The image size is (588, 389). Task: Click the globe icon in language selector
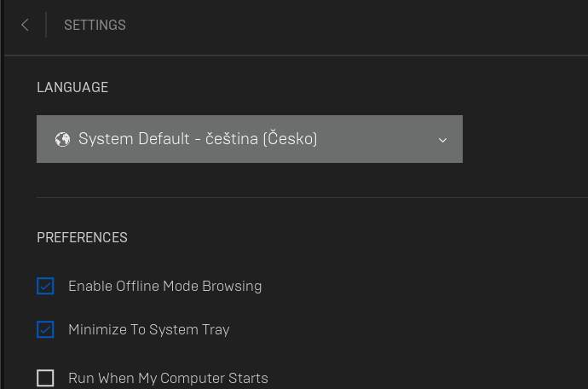pos(61,139)
